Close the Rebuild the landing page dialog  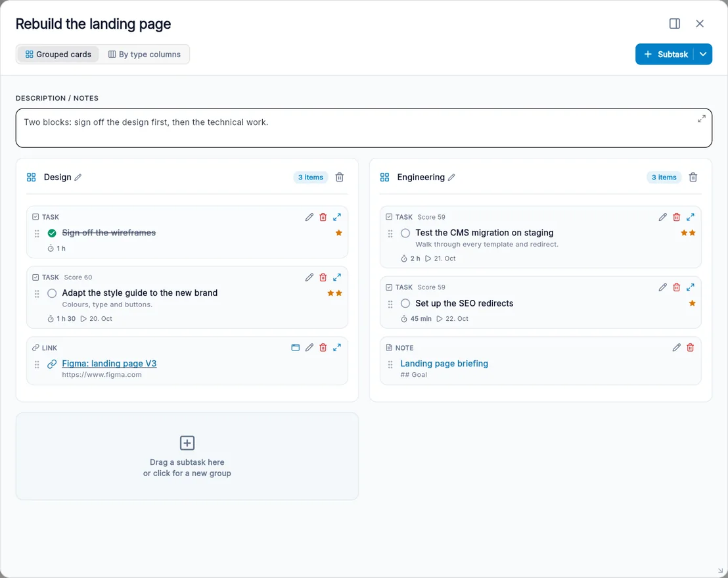pos(700,24)
